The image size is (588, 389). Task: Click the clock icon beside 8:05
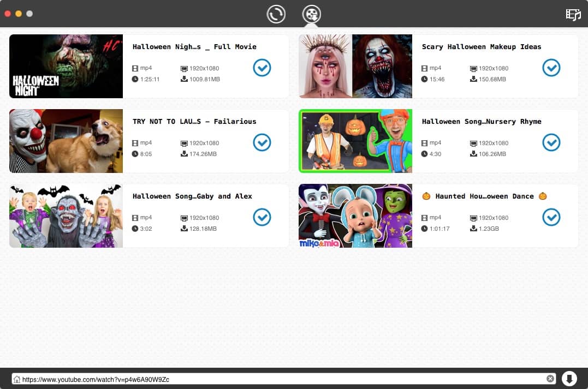pyautogui.click(x=135, y=154)
